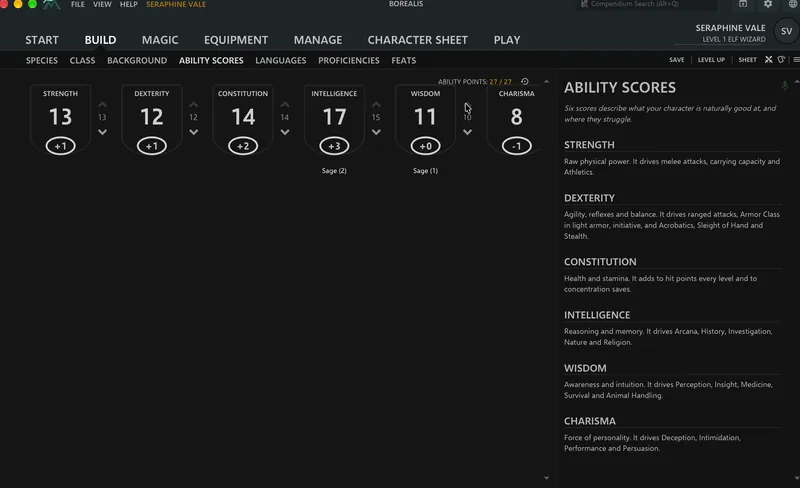
Task: Open the PROFICIENCIES sub-tab
Action: pyautogui.click(x=348, y=60)
